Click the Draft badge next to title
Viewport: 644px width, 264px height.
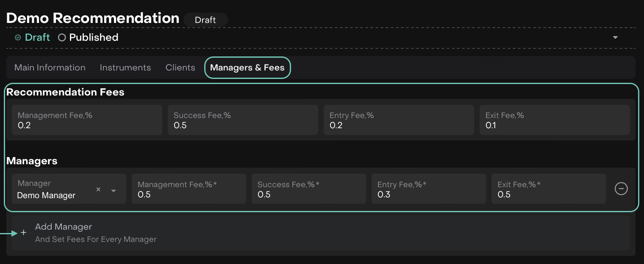tap(205, 20)
